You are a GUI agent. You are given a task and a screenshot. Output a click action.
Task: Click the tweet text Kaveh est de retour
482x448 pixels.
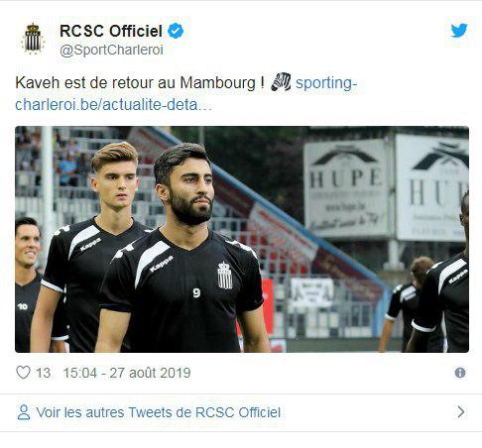tap(84, 82)
